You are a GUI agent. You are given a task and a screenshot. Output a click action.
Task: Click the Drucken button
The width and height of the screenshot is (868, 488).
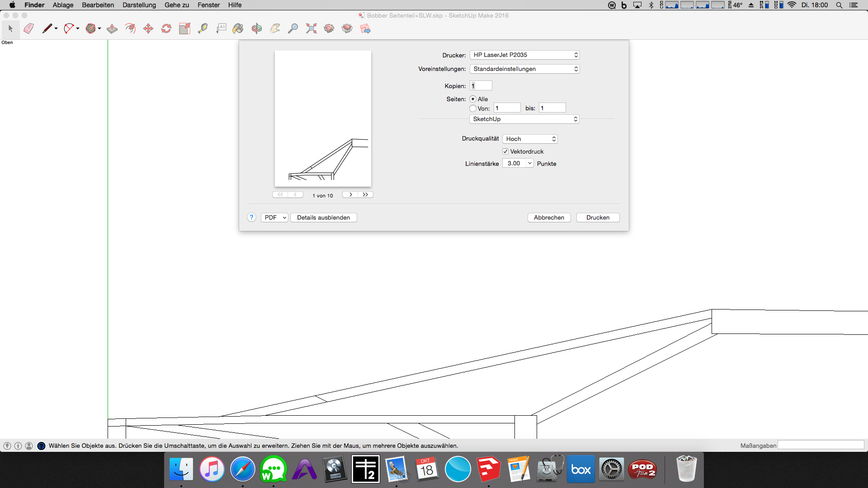[598, 217]
